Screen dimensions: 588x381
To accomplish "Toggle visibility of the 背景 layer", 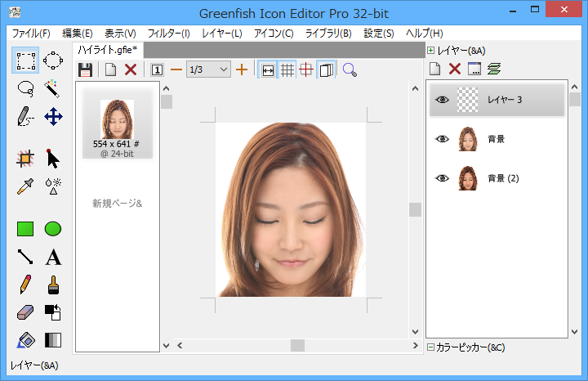I will point(442,139).
